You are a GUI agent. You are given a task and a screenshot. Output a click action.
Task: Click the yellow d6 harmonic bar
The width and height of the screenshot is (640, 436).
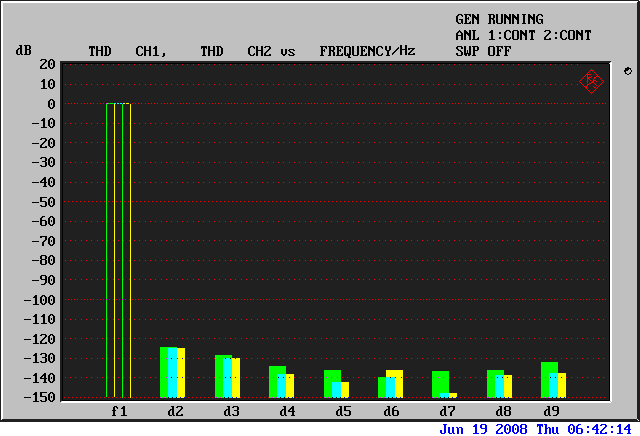[398, 384]
